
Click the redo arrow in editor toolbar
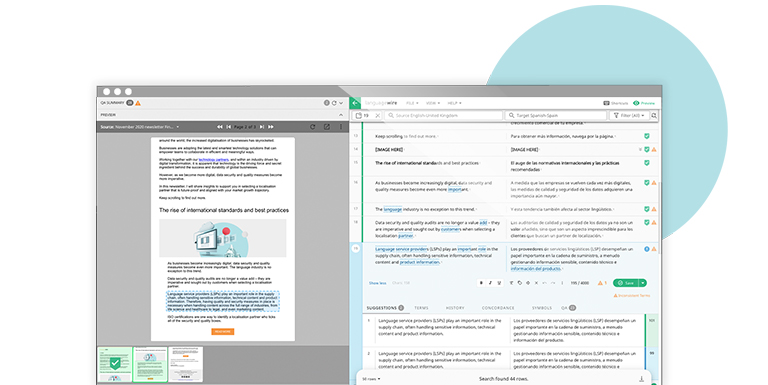553,283
